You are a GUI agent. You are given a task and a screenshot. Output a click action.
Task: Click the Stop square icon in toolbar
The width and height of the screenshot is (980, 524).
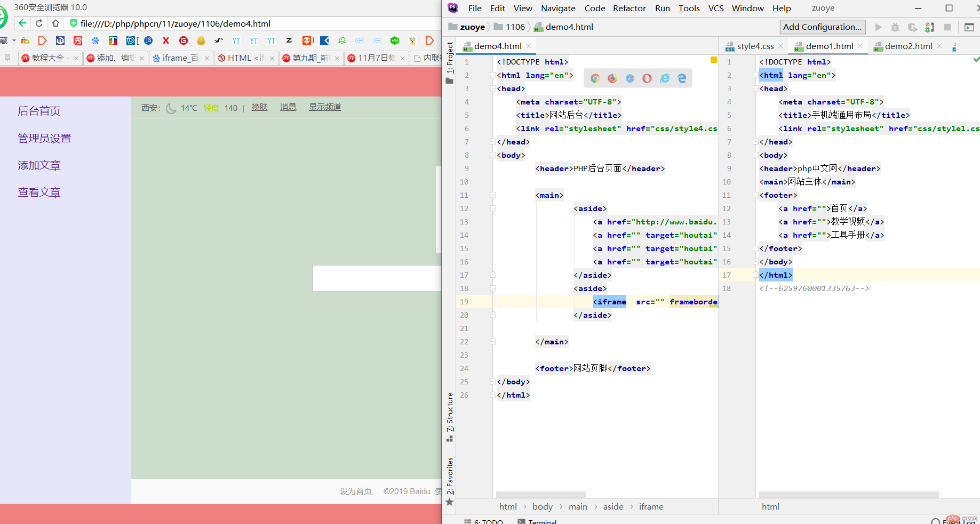pyautogui.click(x=947, y=27)
